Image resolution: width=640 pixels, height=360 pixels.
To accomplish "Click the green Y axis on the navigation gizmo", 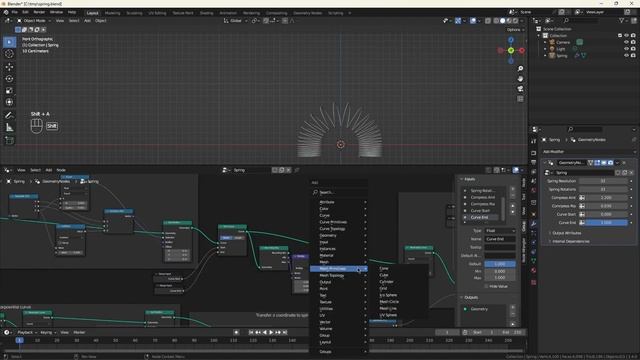I will 511,50.
